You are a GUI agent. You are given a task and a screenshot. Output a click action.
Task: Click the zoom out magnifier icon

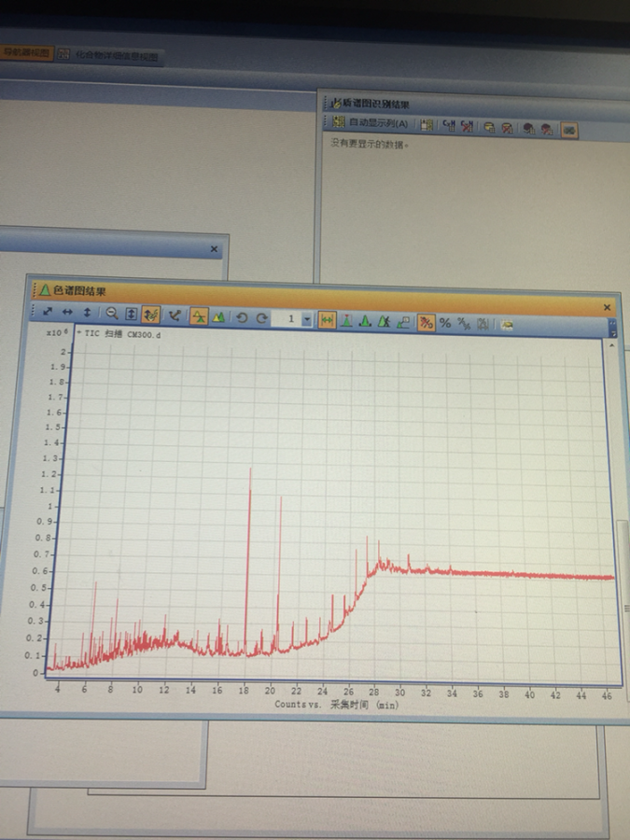pos(111,314)
